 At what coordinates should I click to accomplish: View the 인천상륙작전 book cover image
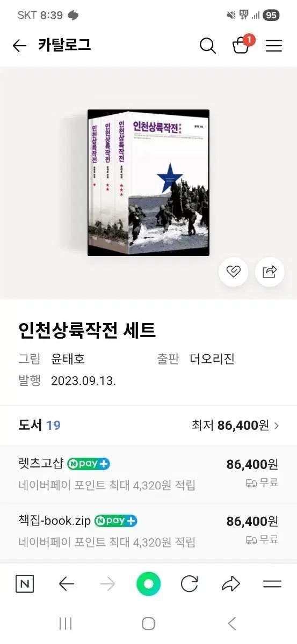(149, 182)
